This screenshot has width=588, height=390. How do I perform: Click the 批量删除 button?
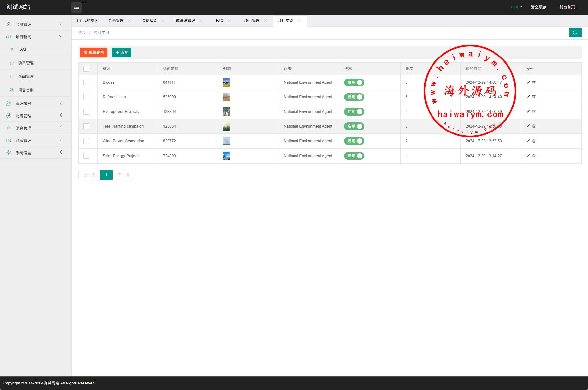(x=94, y=53)
